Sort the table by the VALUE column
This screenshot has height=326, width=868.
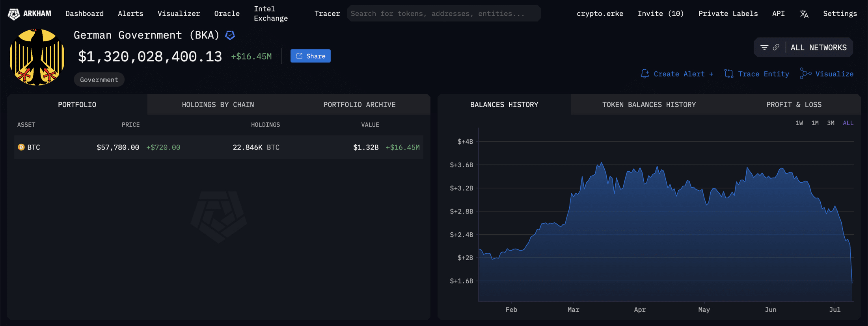(x=370, y=125)
